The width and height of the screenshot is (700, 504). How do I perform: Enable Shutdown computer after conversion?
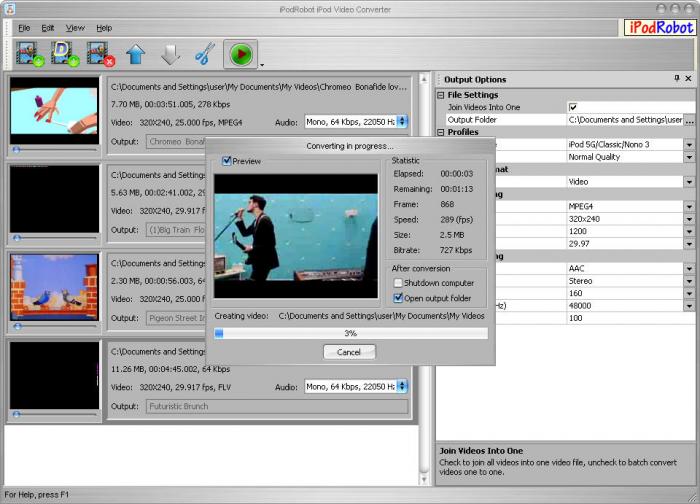click(x=398, y=283)
